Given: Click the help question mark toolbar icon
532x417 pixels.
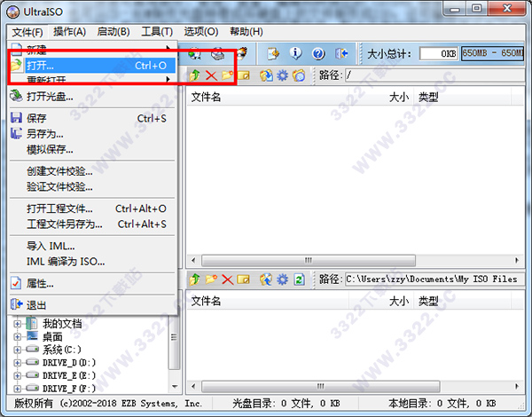Looking at the screenshot, I should click(x=318, y=54).
